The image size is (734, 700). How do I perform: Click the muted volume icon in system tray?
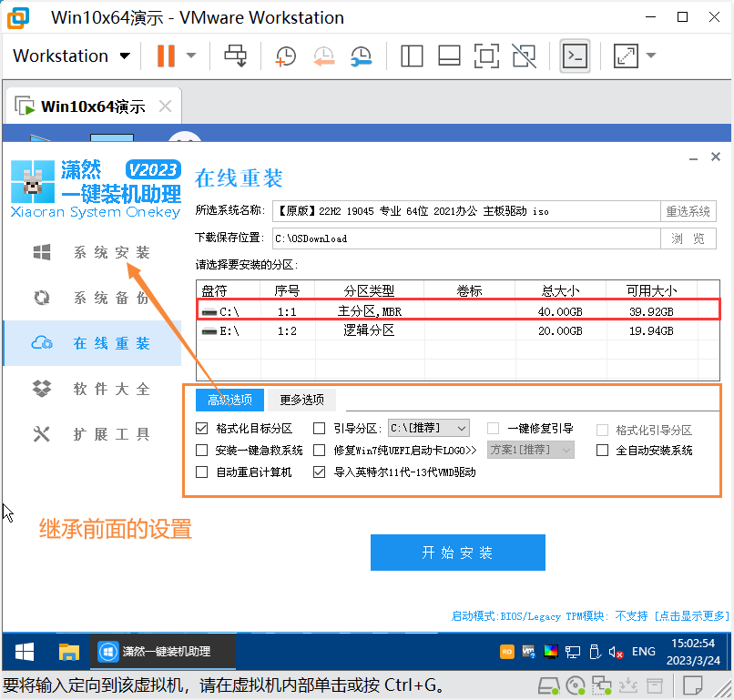pos(617,652)
